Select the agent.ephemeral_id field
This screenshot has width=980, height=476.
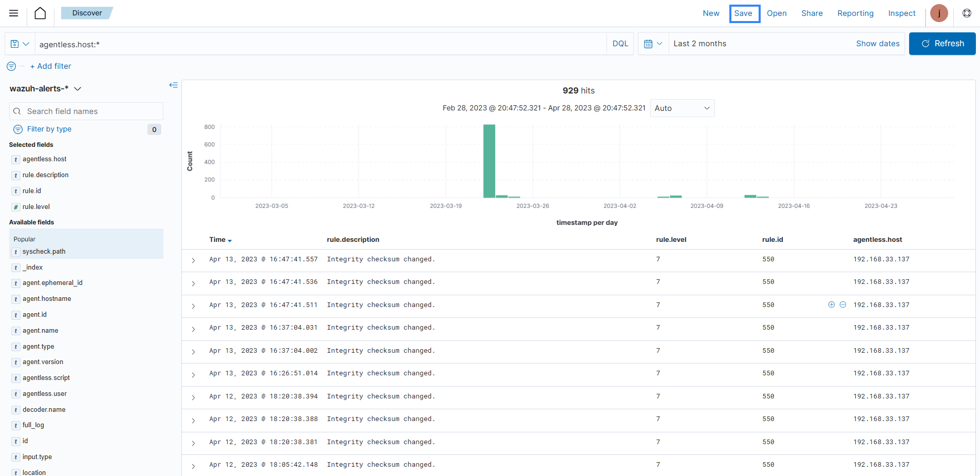[x=52, y=283]
